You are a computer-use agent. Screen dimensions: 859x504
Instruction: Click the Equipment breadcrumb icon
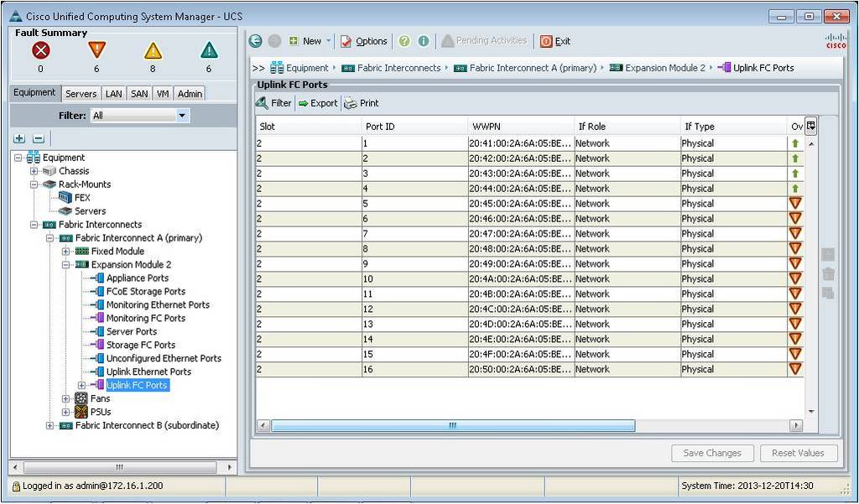tap(277, 68)
